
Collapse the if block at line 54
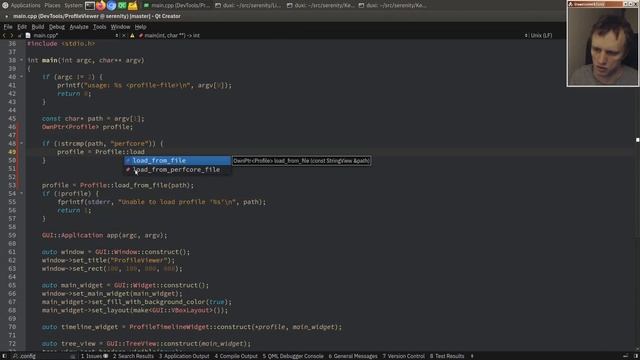pos(22,193)
